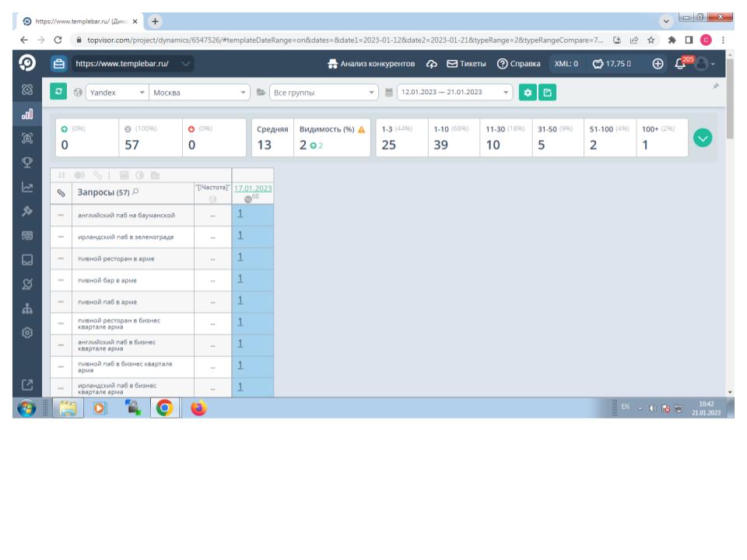Filter positions 51-100 card showing 2

[x=610, y=138]
